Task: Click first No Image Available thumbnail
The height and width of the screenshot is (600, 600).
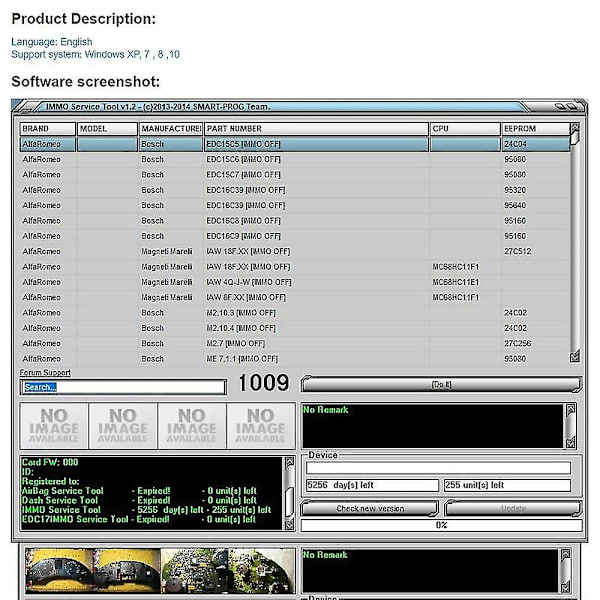Action: [54, 426]
